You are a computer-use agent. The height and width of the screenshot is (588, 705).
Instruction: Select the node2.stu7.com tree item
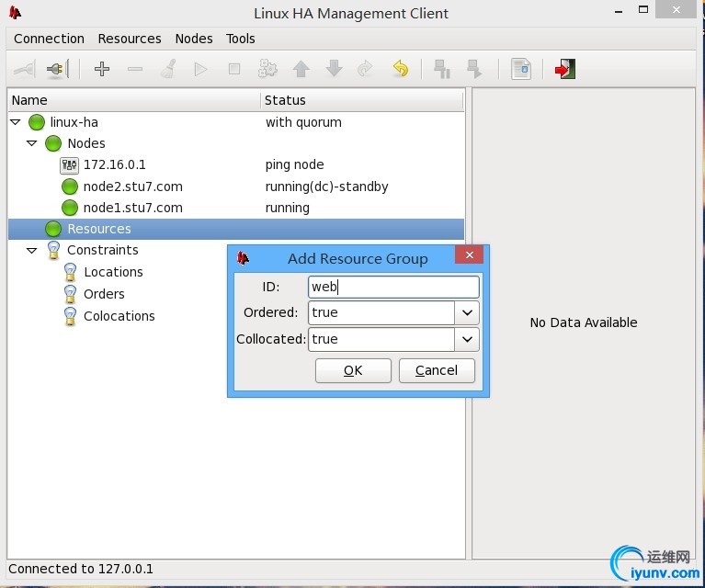(133, 187)
